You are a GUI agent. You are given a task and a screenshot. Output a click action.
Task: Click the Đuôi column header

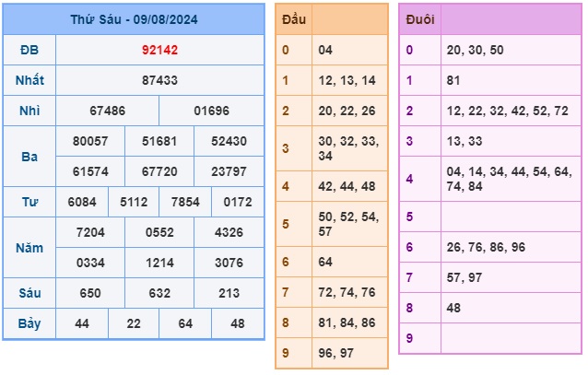420,19
